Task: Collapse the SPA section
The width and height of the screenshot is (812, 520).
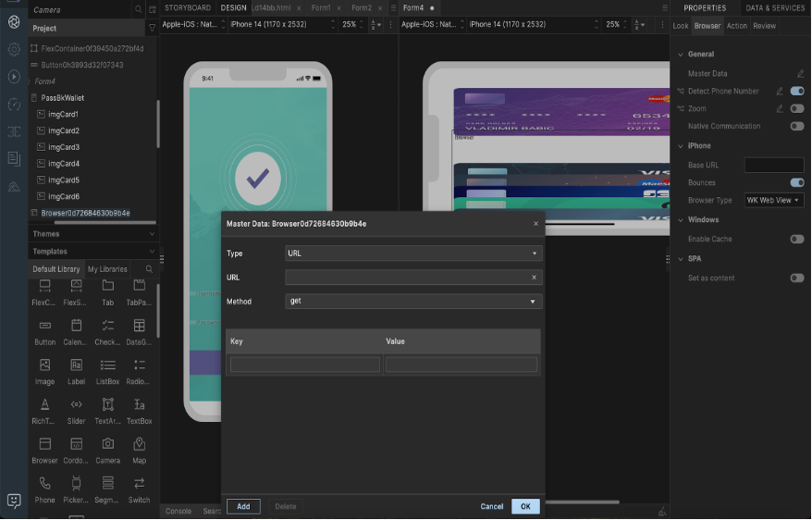Action: pyautogui.click(x=681, y=259)
